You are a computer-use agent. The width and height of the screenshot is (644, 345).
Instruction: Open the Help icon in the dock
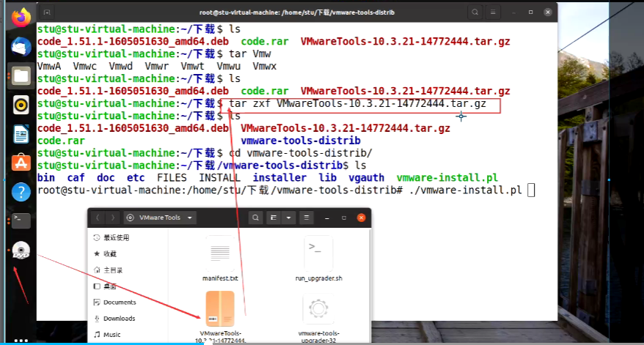pyautogui.click(x=21, y=192)
